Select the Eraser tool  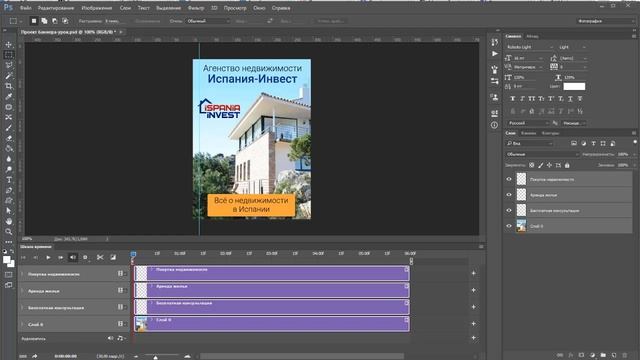(9, 138)
